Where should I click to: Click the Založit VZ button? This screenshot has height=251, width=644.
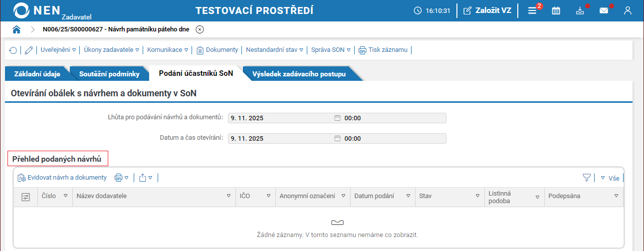point(487,10)
